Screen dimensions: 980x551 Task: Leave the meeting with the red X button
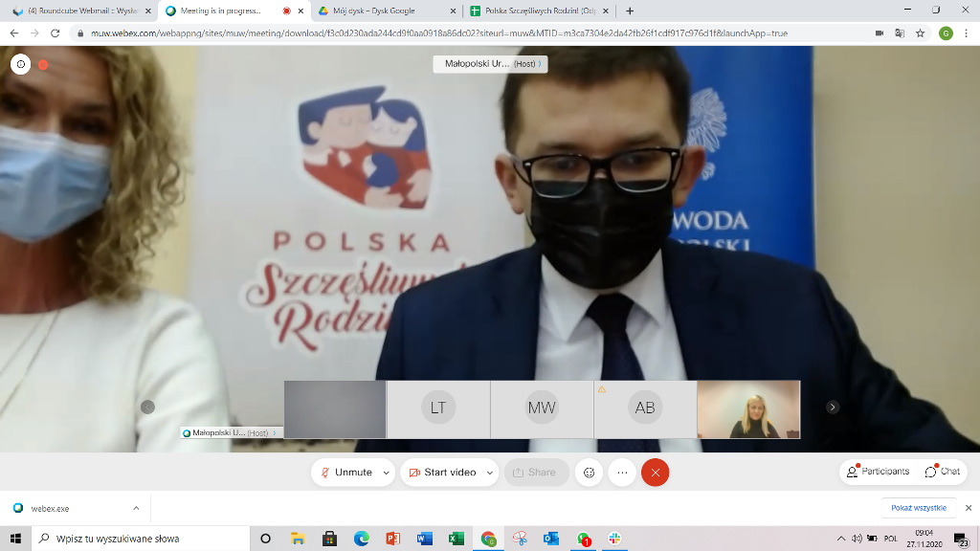[655, 473]
